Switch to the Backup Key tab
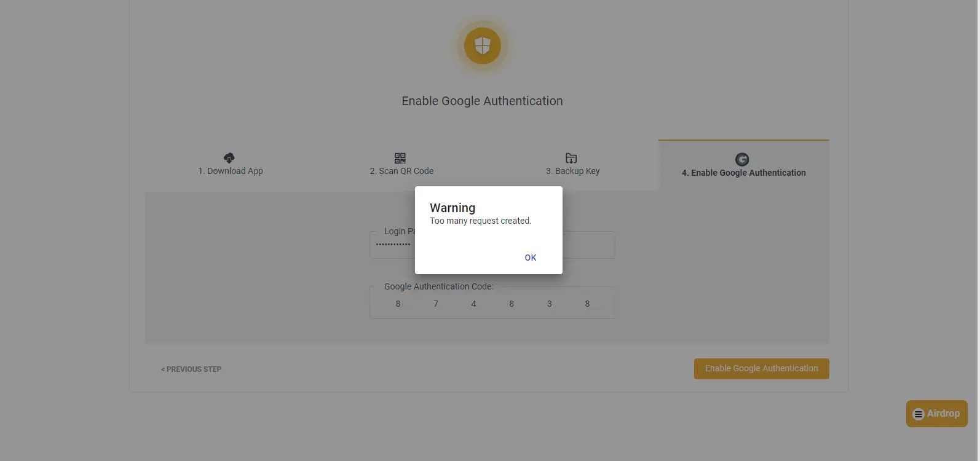Screen dimensions: 980x461 click(573, 165)
